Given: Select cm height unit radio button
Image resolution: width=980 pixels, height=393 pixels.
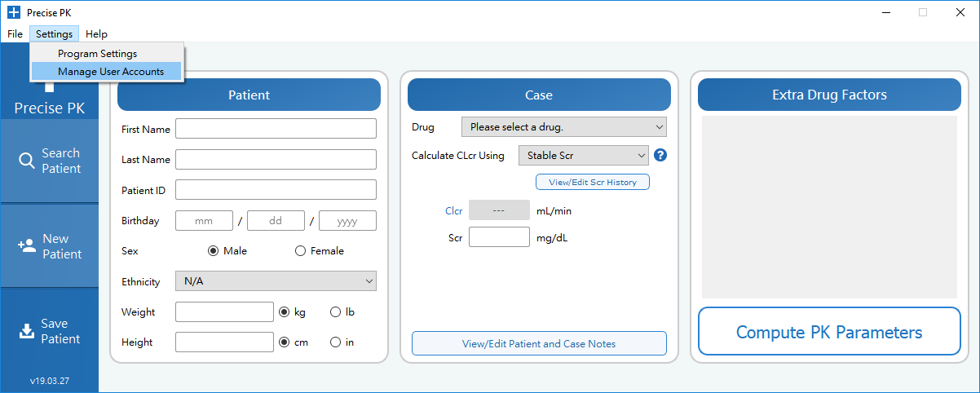Looking at the screenshot, I should pyautogui.click(x=285, y=342).
